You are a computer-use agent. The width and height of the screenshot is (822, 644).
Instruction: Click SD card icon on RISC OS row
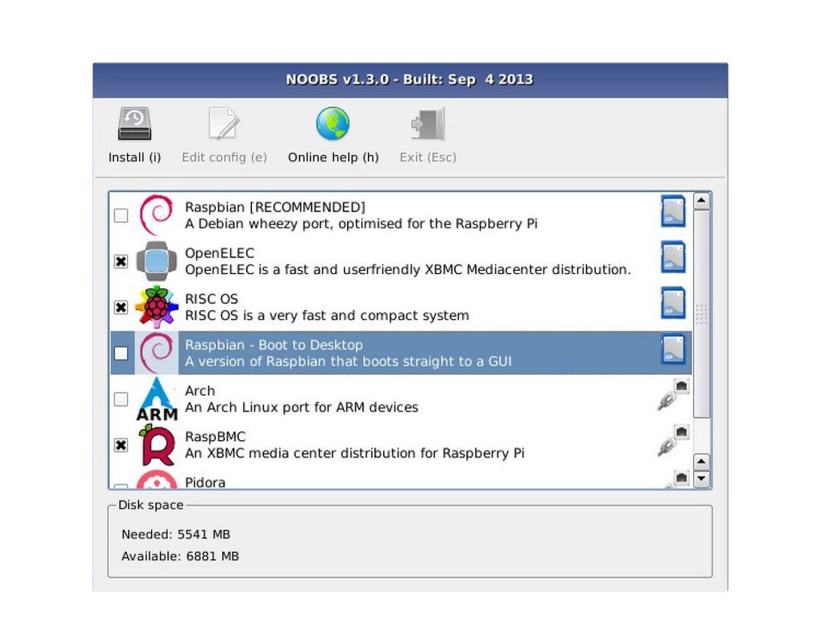(x=673, y=303)
